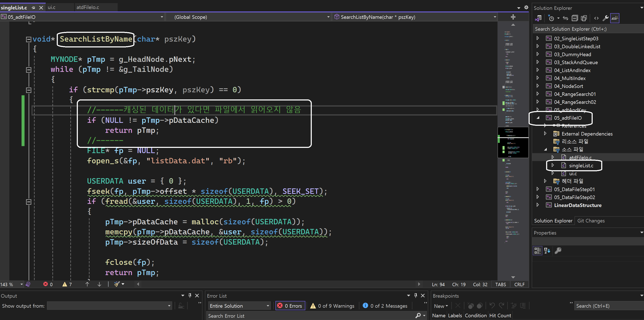The height and width of the screenshot is (320, 644).
Task: Click the Pending Changes Filter clock icon
Action: pyautogui.click(x=551, y=18)
